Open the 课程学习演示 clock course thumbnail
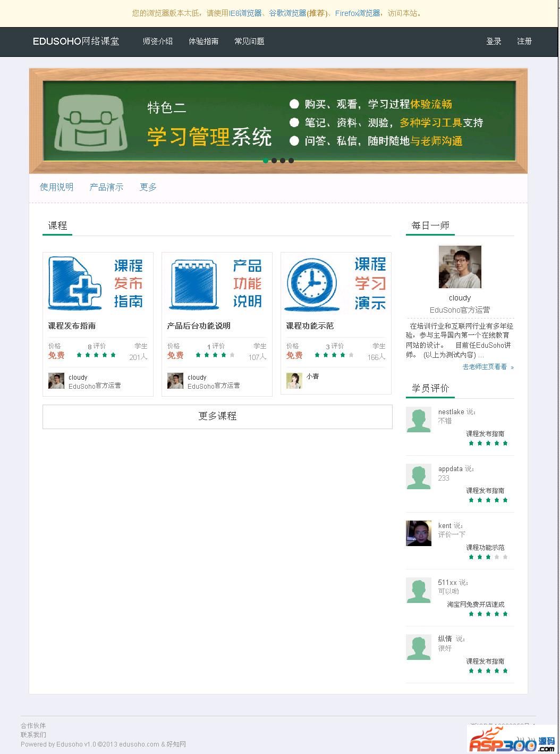This screenshot has height=754, width=560. click(x=336, y=283)
